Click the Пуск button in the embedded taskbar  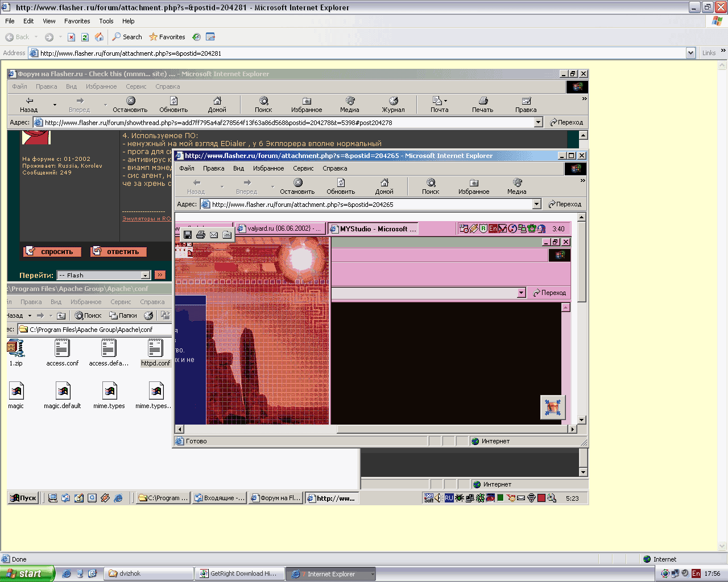tap(24, 498)
